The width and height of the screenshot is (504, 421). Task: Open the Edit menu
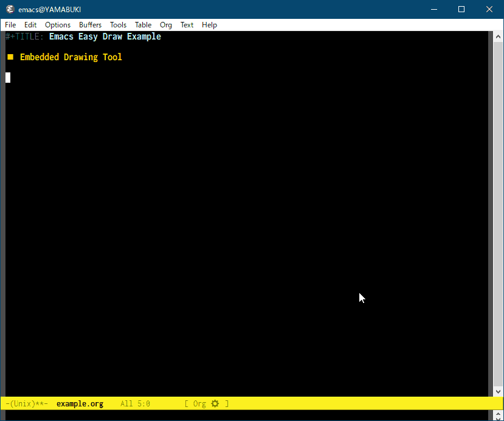coord(30,25)
